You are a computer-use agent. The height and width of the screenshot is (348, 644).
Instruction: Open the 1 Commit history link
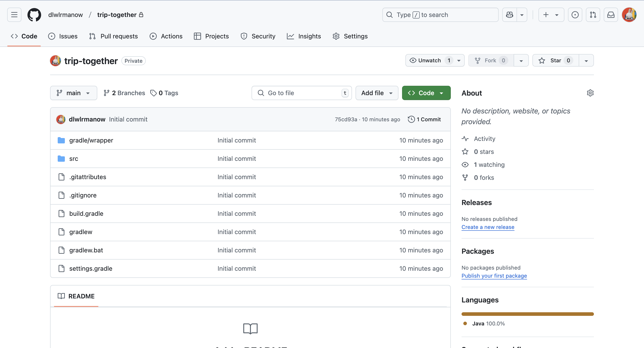click(424, 119)
